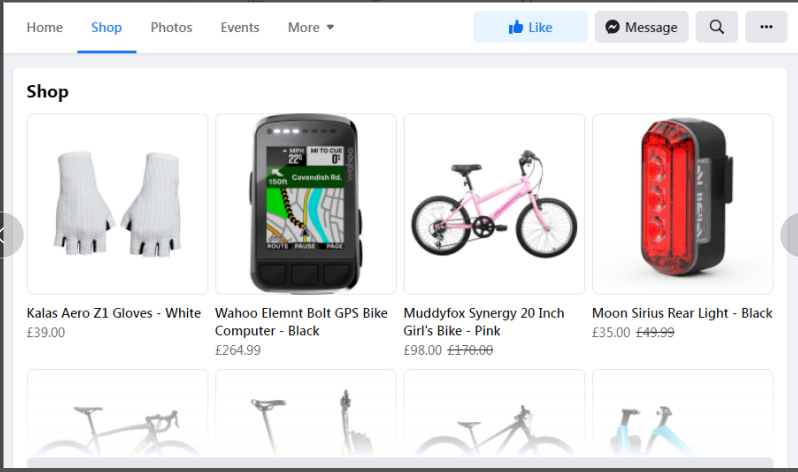Image resolution: width=798 pixels, height=472 pixels.
Task: View the red rear light image
Action: click(682, 203)
